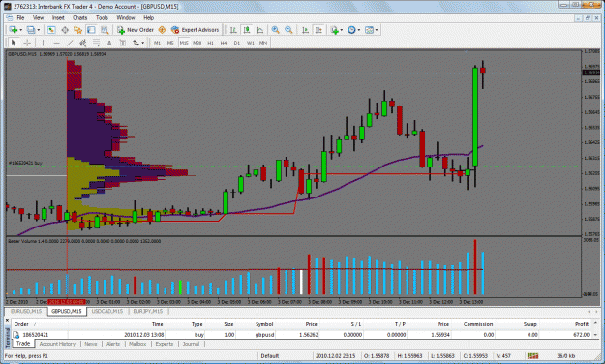Open the MetaEditor diamond icon
Image resolution: width=605 pixels, height=364 pixels.
[162, 30]
